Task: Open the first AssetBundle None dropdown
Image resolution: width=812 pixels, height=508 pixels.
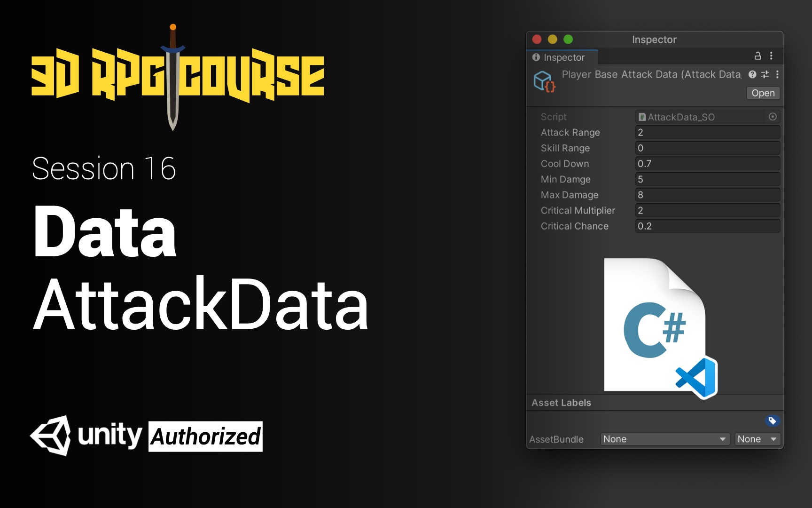Action: (664, 439)
